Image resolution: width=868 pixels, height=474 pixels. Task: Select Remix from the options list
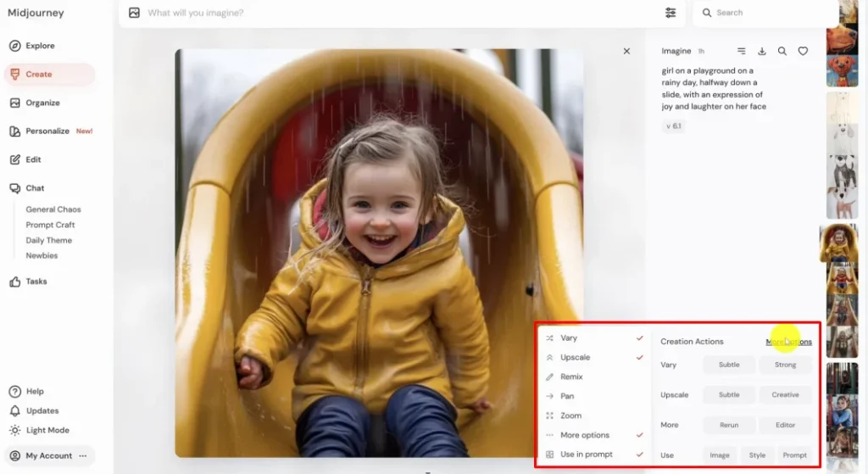(x=571, y=376)
